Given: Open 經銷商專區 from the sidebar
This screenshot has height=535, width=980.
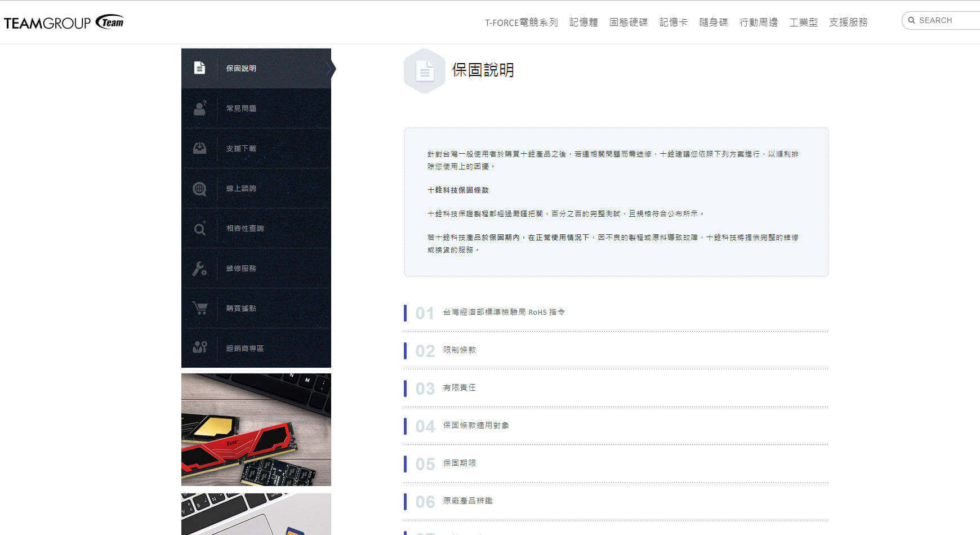Looking at the screenshot, I should point(256,348).
